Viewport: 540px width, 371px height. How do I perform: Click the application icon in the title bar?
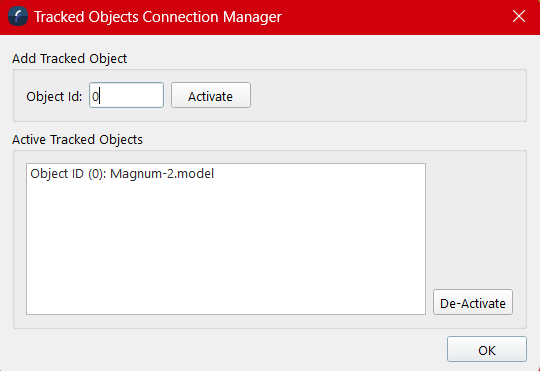coord(18,16)
